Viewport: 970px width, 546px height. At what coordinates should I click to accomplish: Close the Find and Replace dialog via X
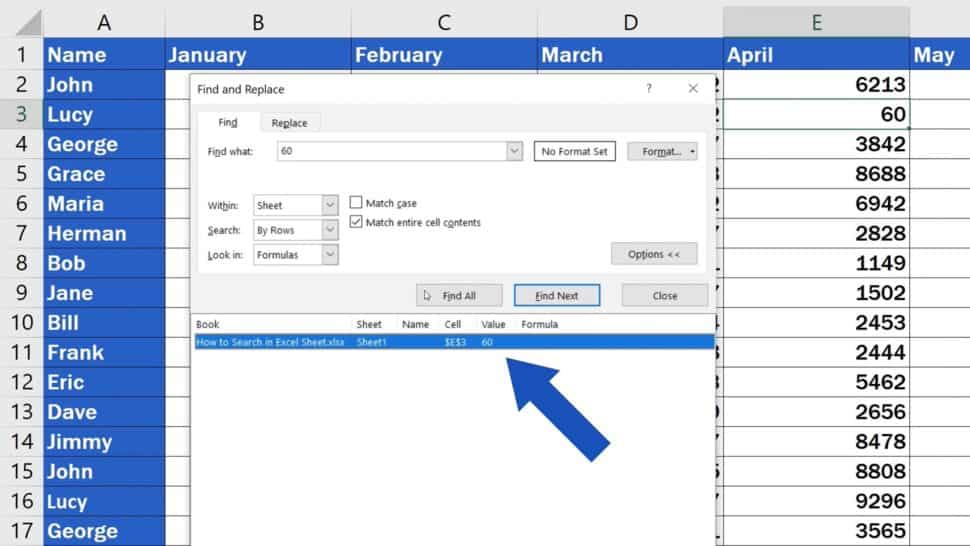point(693,89)
